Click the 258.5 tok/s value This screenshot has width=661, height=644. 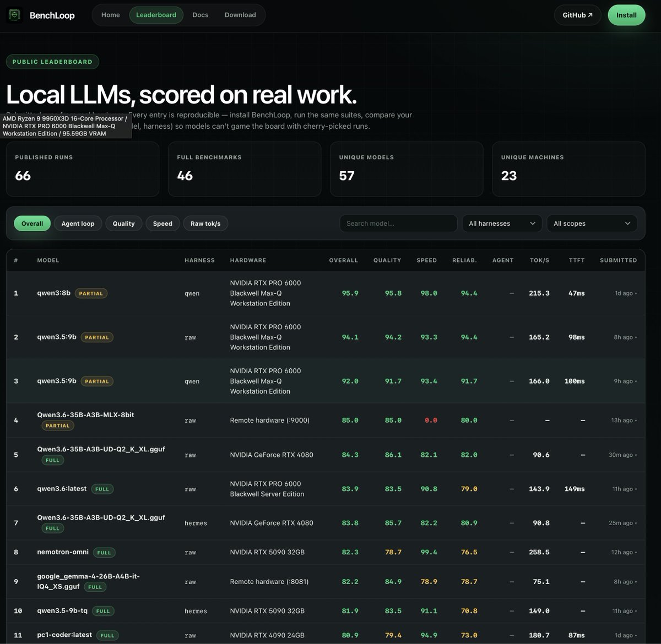(x=539, y=552)
